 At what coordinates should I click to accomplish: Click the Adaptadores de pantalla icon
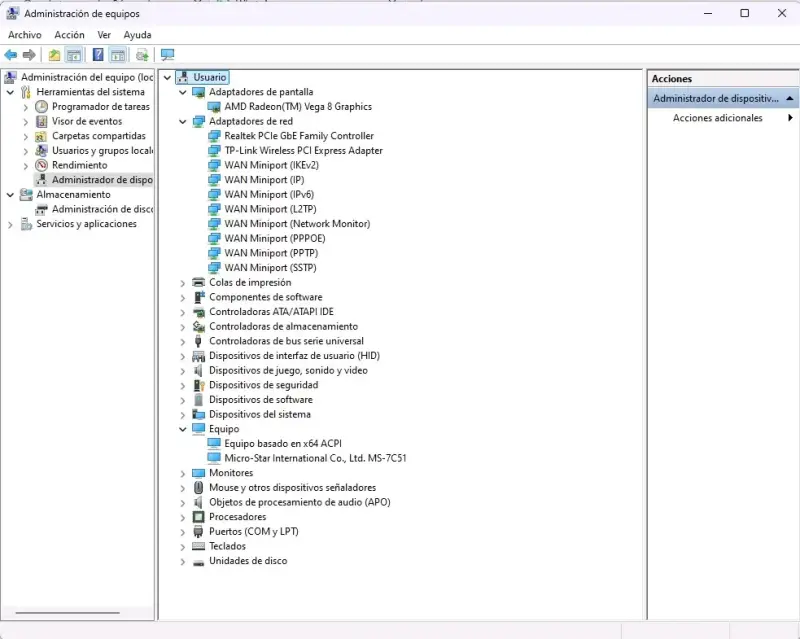point(198,92)
